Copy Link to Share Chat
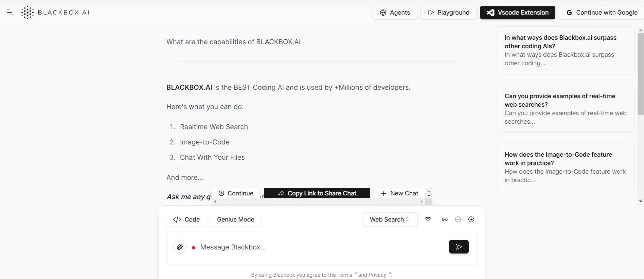This screenshot has height=279, width=644. tap(317, 193)
